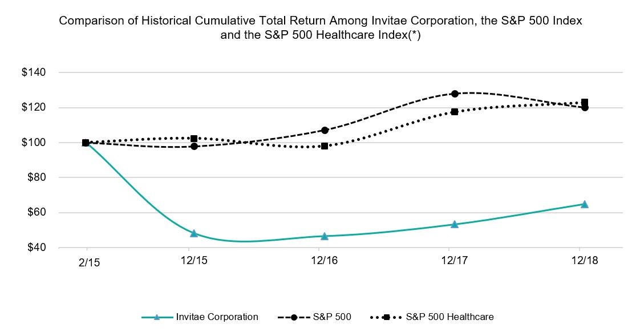
Task: Select S&P 500 Healthcare square at 12/17
Action: click(x=455, y=112)
